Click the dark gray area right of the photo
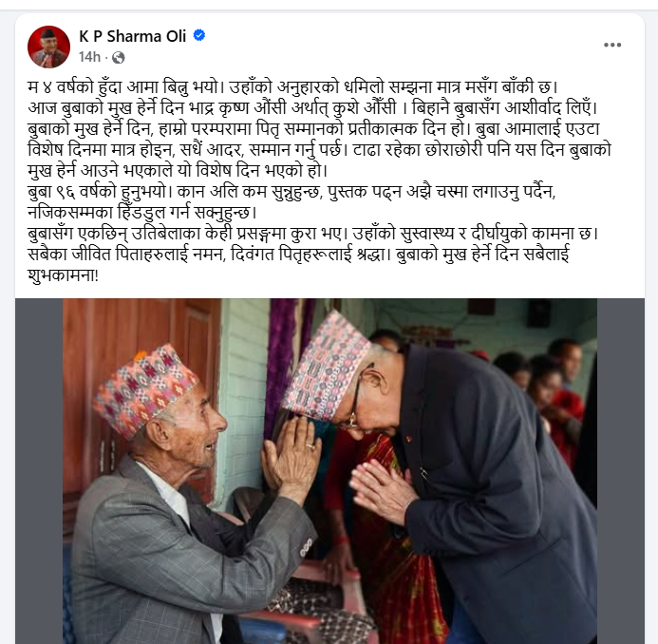This screenshot has height=644, width=658. 621,471
